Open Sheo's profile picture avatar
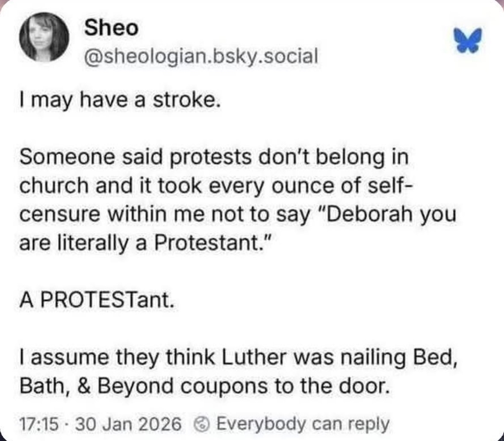 coord(44,37)
